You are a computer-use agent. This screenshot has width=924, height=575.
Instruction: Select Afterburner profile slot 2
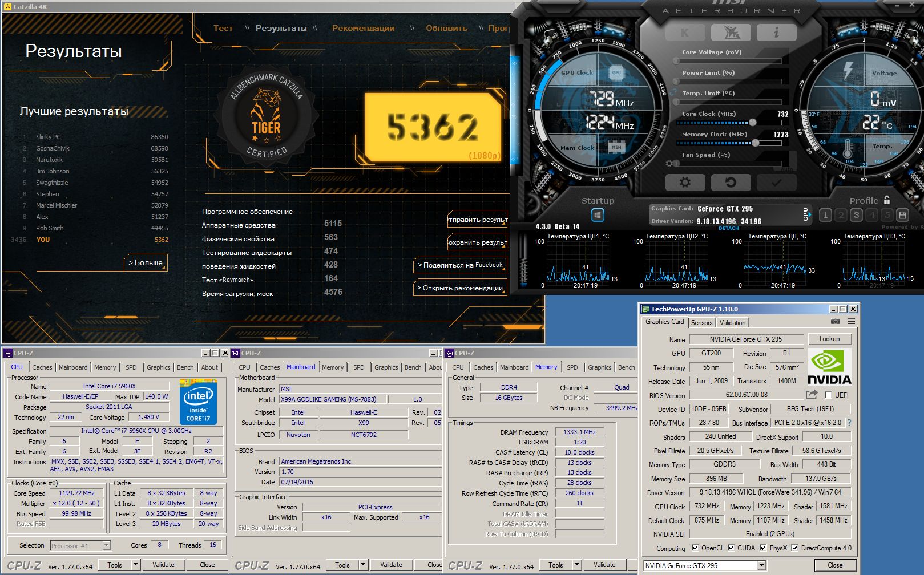click(841, 215)
